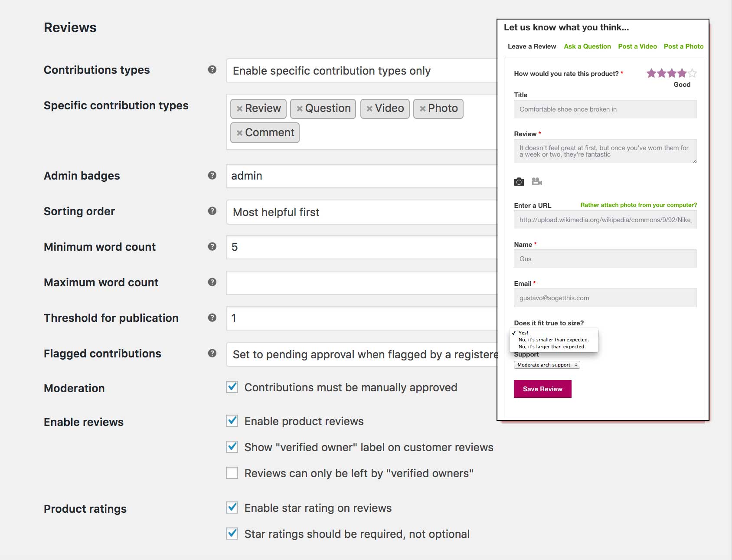Uncheck Contributions must be manually approved
Screen dimensions: 732x560
coord(232,387)
